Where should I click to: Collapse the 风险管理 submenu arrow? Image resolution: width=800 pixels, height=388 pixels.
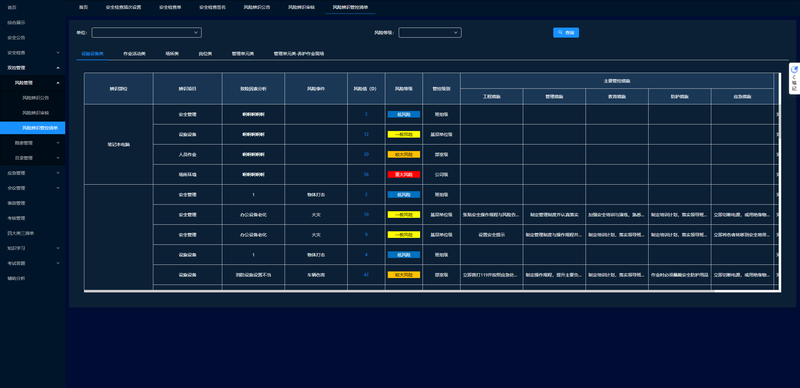(x=58, y=83)
